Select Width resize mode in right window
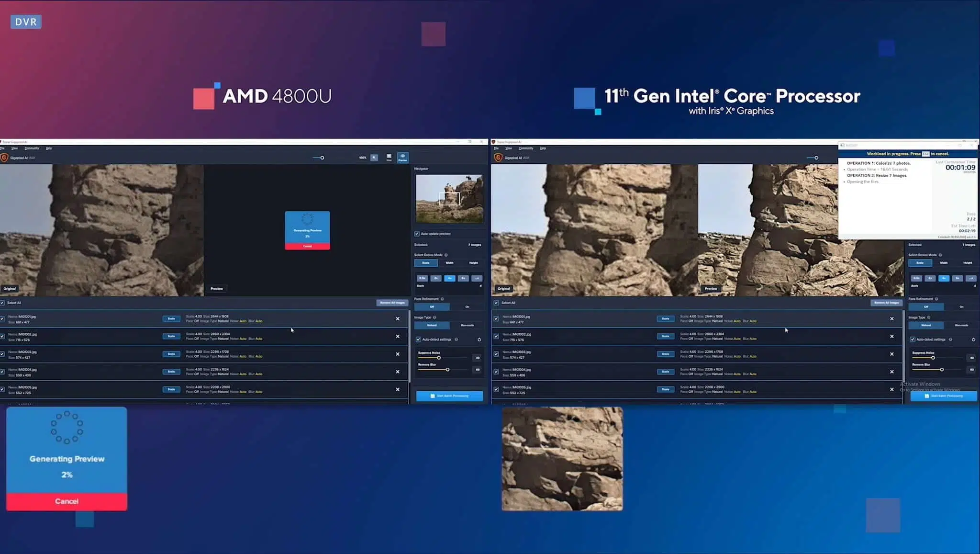Viewport: 980px width, 554px height. [x=944, y=263]
